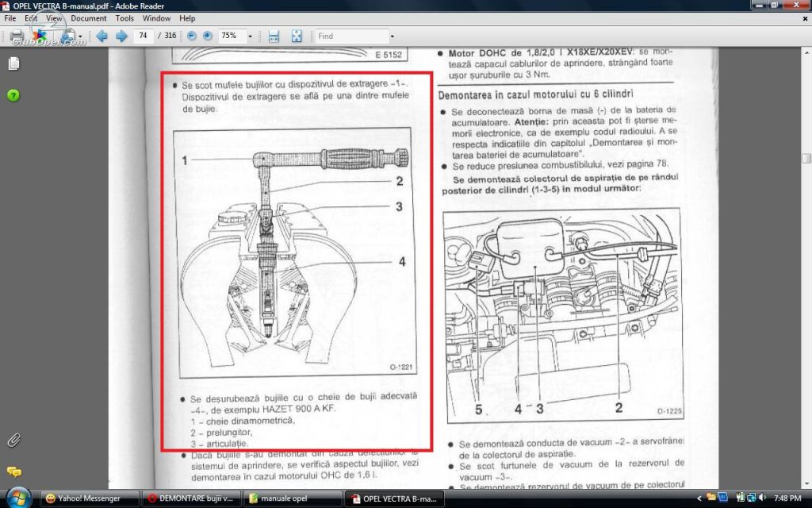Open the Window menu
This screenshot has width=812, height=508.
click(156, 18)
